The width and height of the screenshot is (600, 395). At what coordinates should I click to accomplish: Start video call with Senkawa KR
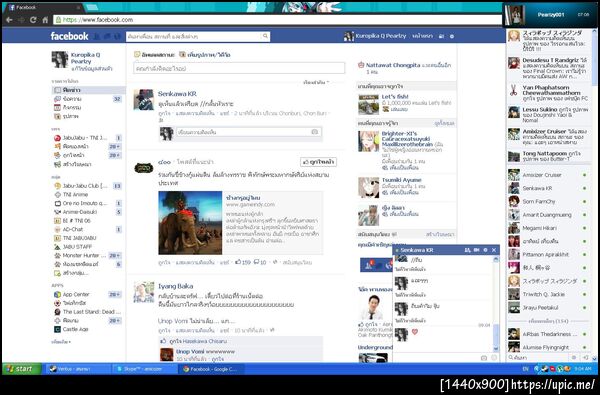coord(476,250)
